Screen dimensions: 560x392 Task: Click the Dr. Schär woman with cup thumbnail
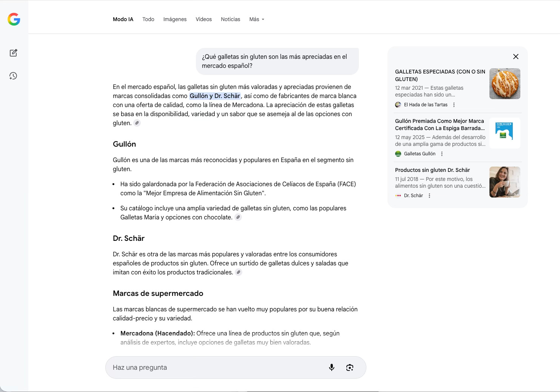[x=505, y=182]
